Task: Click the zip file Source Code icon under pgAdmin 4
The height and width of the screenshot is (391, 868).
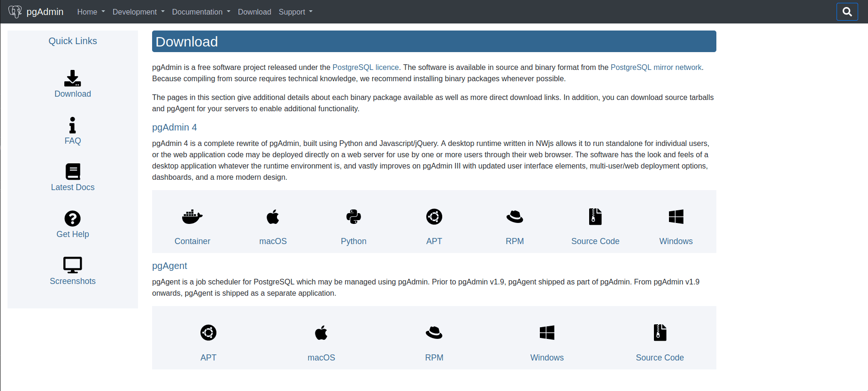Action: 595,217
